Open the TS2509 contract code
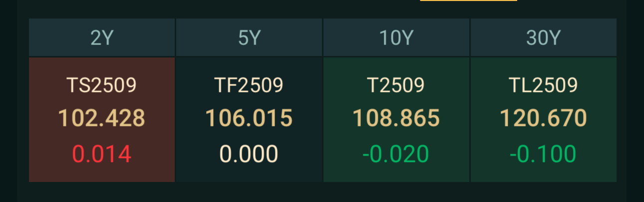The width and height of the screenshot is (644, 202). (102, 85)
